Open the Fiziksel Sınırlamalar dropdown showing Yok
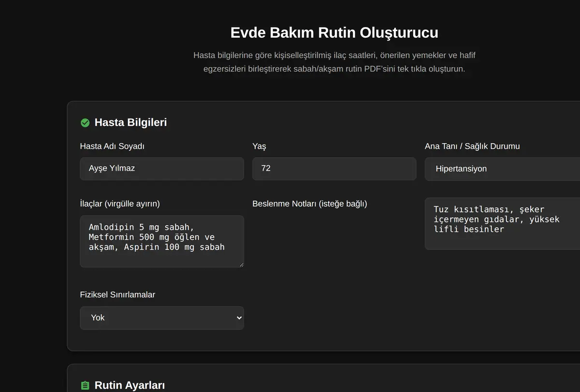This screenshot has height=392, width=580. (x=162, y=318)
